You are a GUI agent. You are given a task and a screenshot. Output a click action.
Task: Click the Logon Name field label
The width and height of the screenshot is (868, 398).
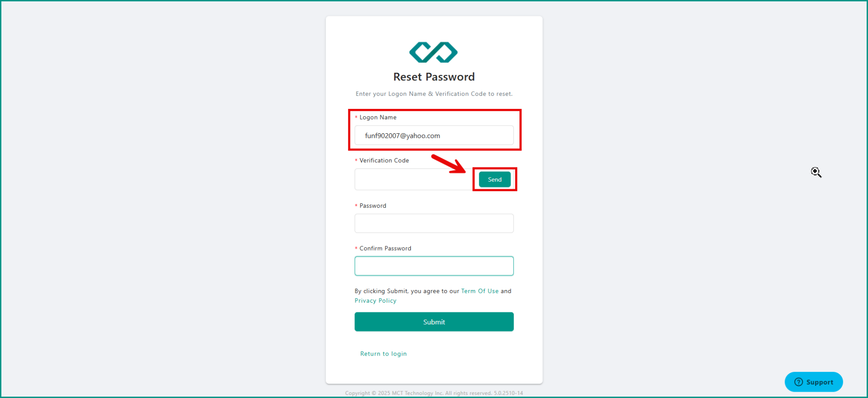point(378,117)
